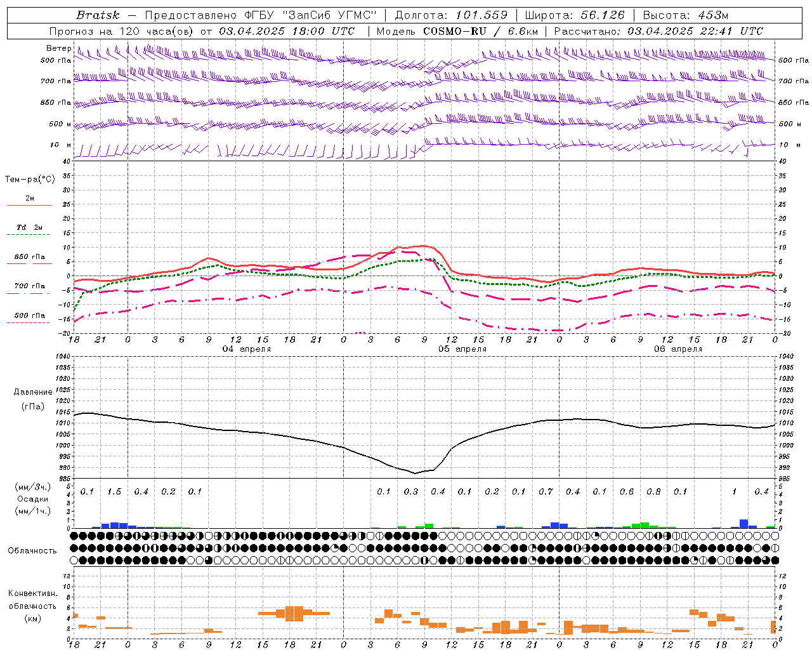Screen dimensions: 812x650
Task: Click the '05 апреля' date label
Action: point(462,349)
